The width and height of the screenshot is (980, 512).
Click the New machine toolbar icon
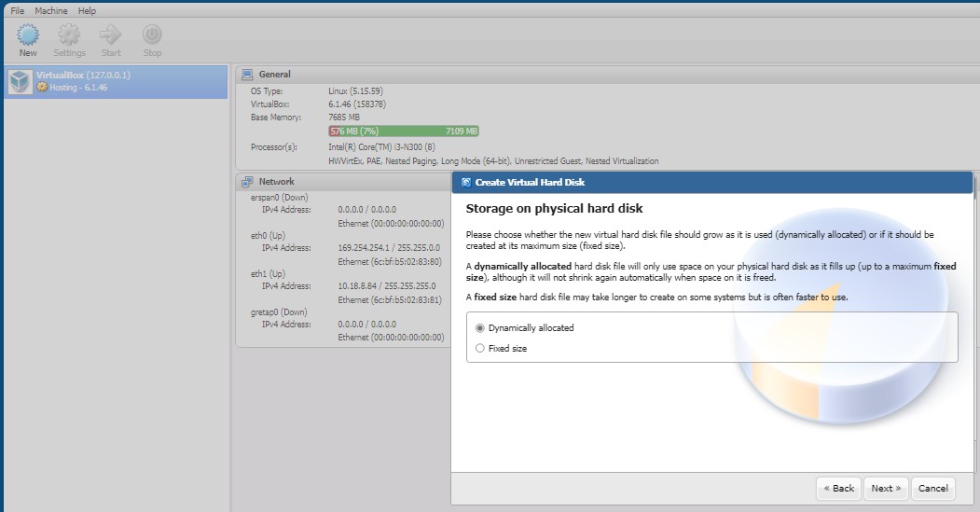[27, 35]
